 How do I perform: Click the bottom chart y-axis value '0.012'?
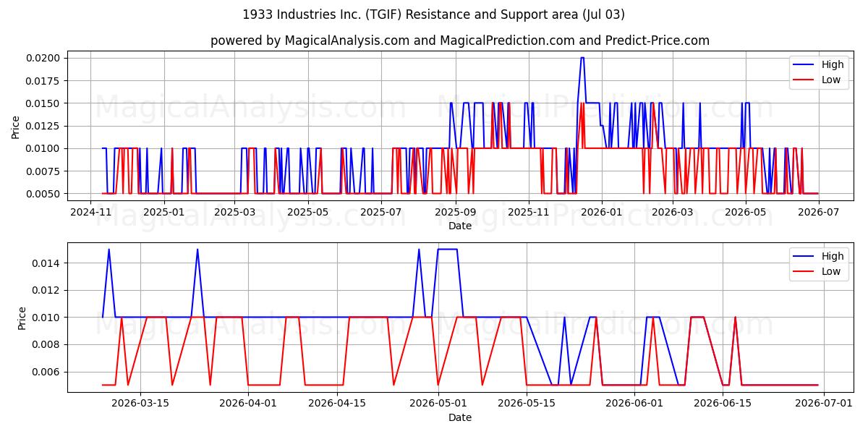point(48,290)
